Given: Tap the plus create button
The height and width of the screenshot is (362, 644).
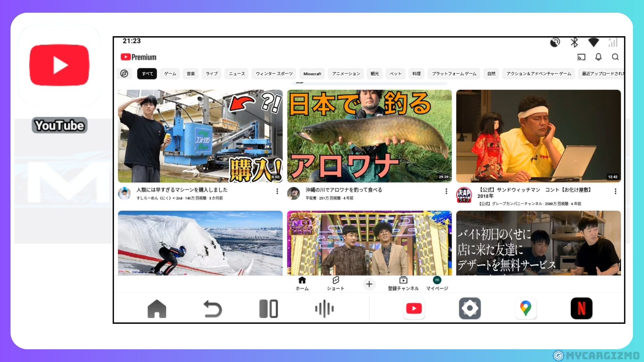Looking at the screenshot, I should (369, 284).
